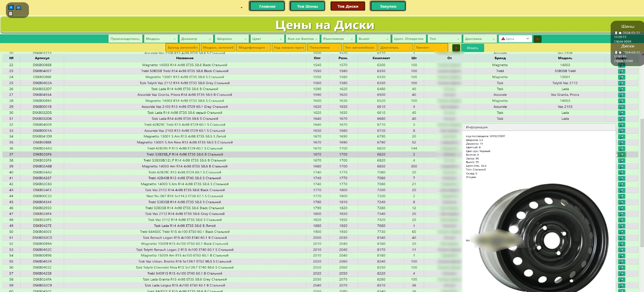Screen dimensions: 644x292
Task: Clear wheel filters with red X button
Action: point(537,39)
